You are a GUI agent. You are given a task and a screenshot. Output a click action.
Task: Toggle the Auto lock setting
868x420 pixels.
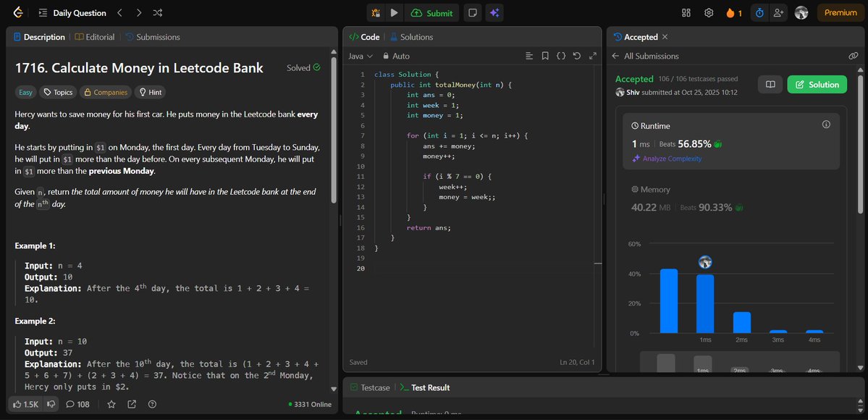coord(397,56)
